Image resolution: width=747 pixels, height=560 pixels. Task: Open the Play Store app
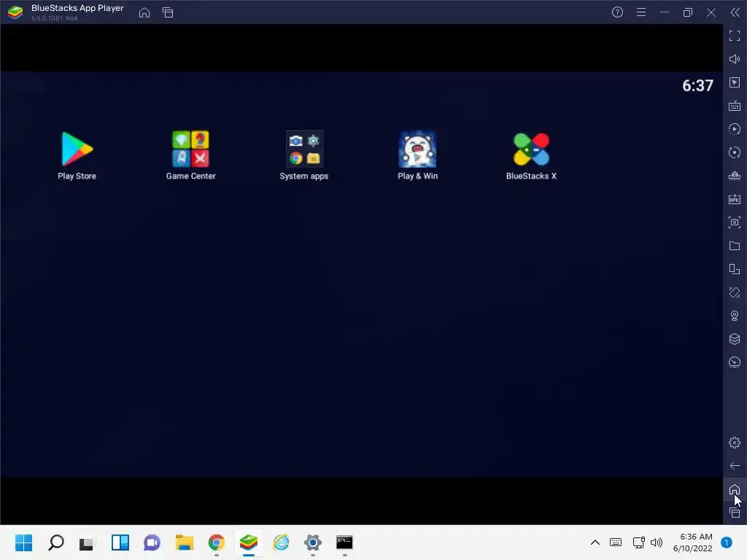(x=77, y=155)
